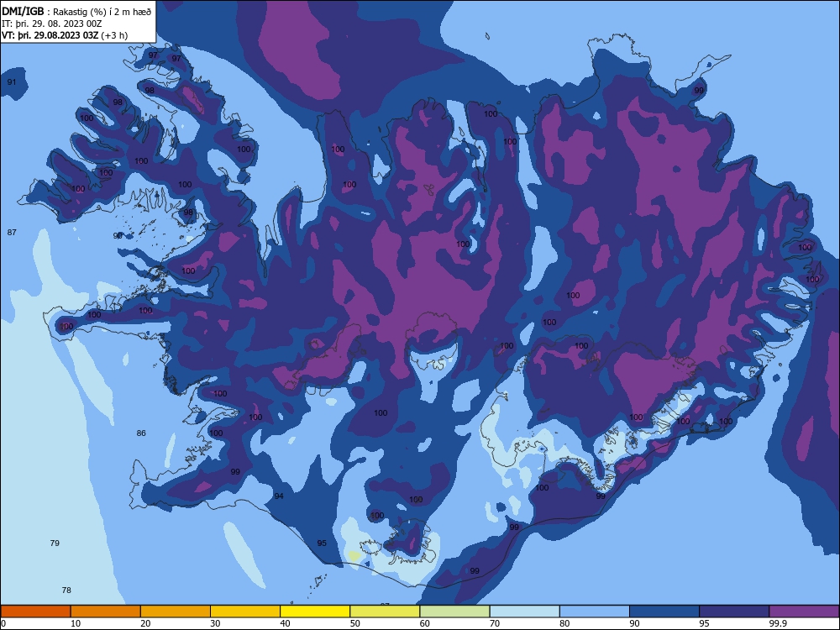Pick the 40–50 bright yellow legend swatch
This screenshot has height=630, width=840.
point(315,612)
